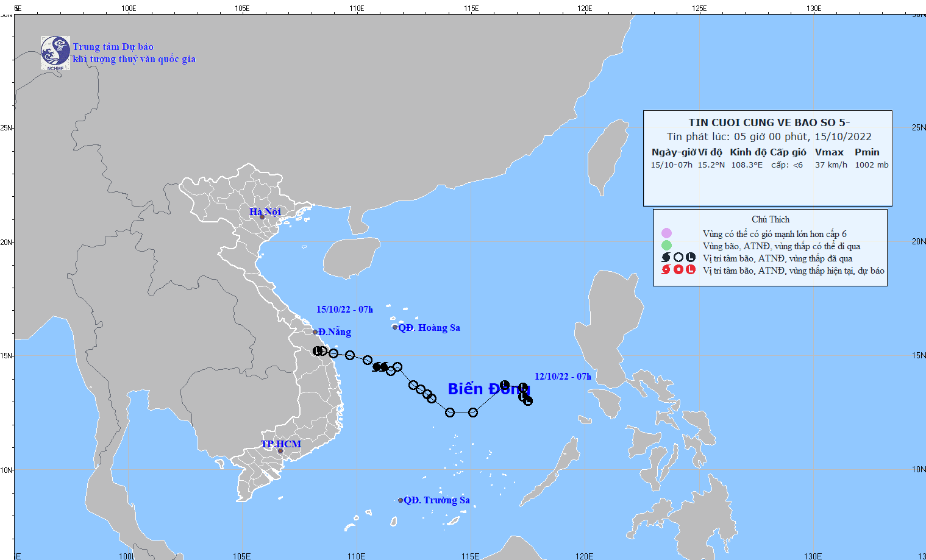Click the 15.2°N latitude value
The width and height of the screenshot is (926, 560).
point(711,165)
